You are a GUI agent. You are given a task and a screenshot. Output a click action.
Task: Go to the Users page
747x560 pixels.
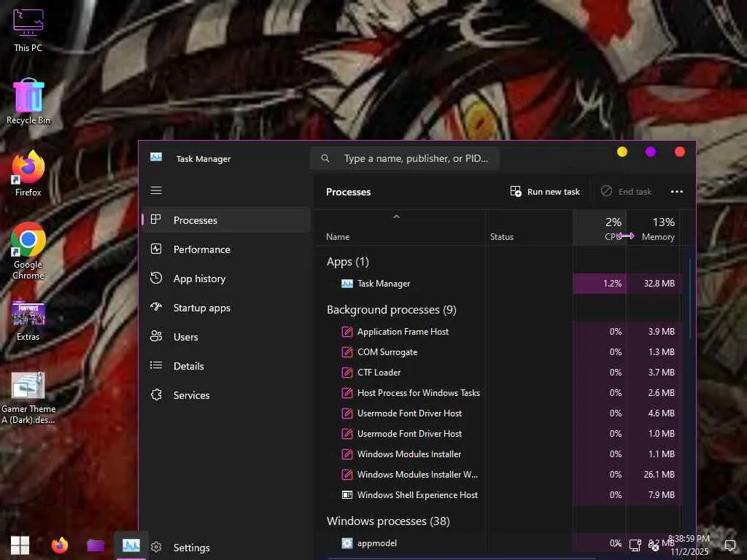(227, 337)
